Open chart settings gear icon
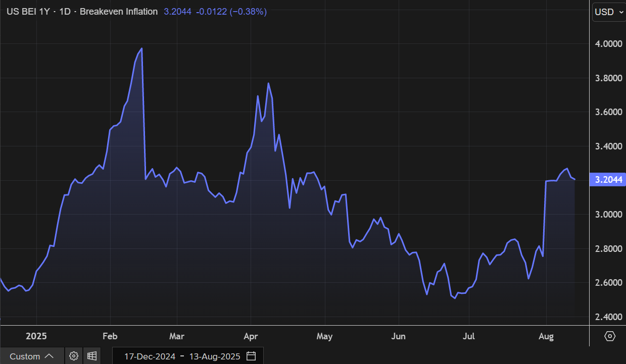Screen dimensions: 626x364 74,356
